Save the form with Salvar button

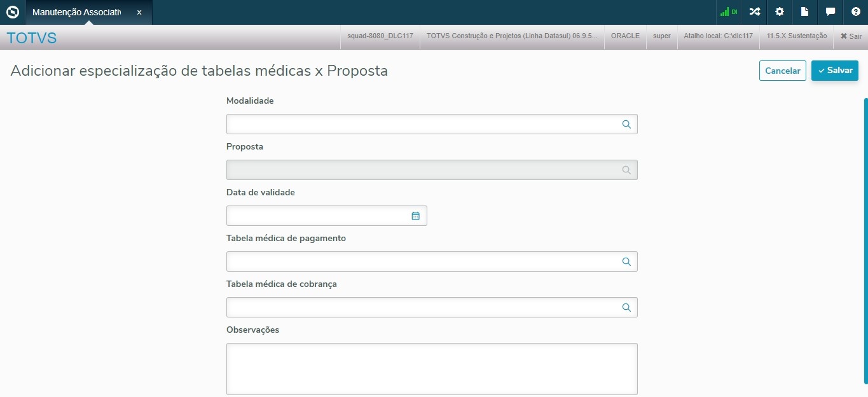click(834, 71)
